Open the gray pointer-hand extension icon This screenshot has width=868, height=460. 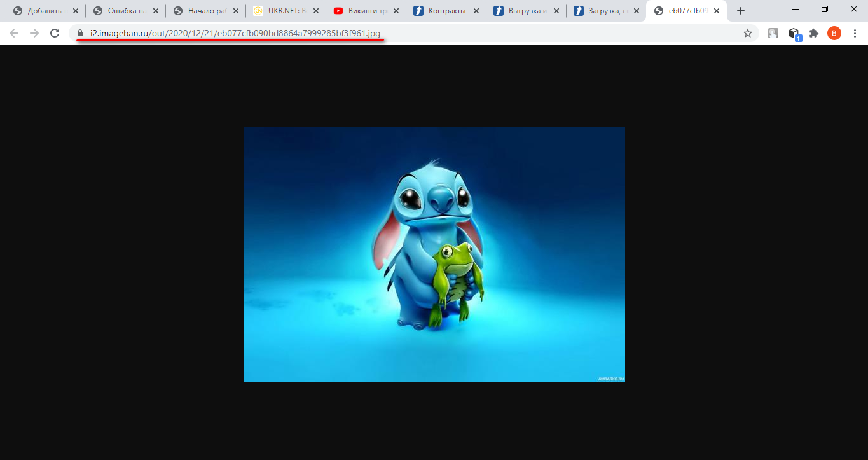tap(773, 33)
